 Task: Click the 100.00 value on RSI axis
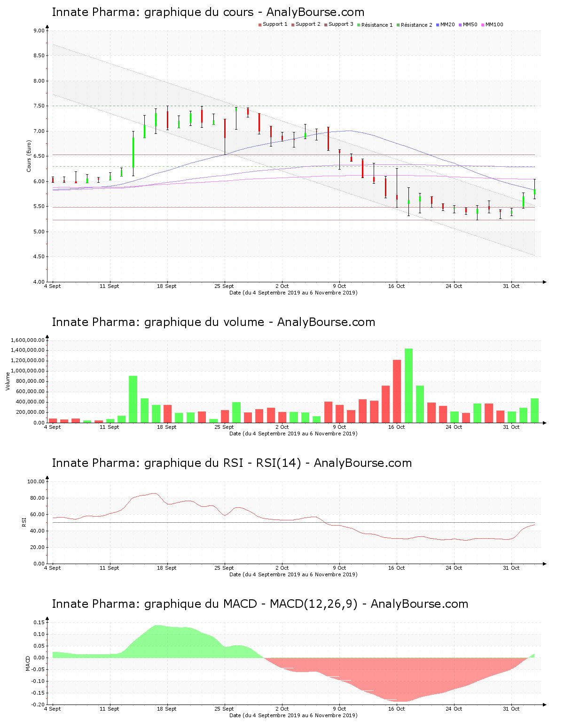[x=36, y=481]
